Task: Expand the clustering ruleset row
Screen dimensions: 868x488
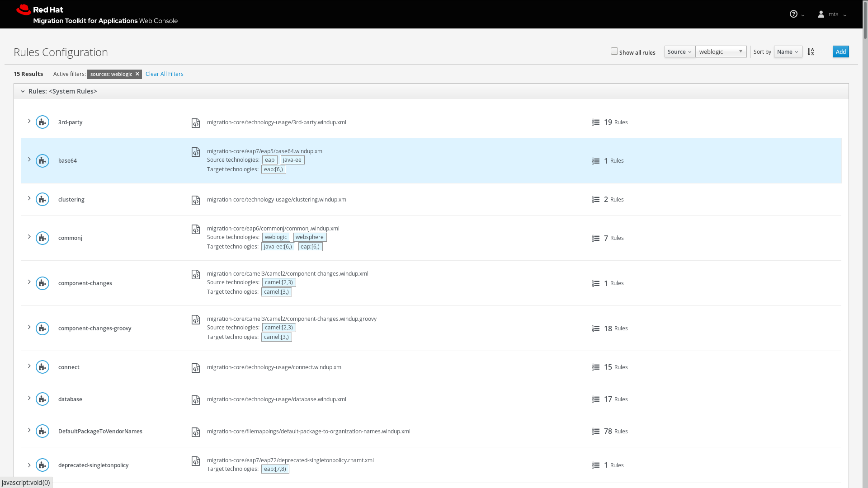Action: 29,199
